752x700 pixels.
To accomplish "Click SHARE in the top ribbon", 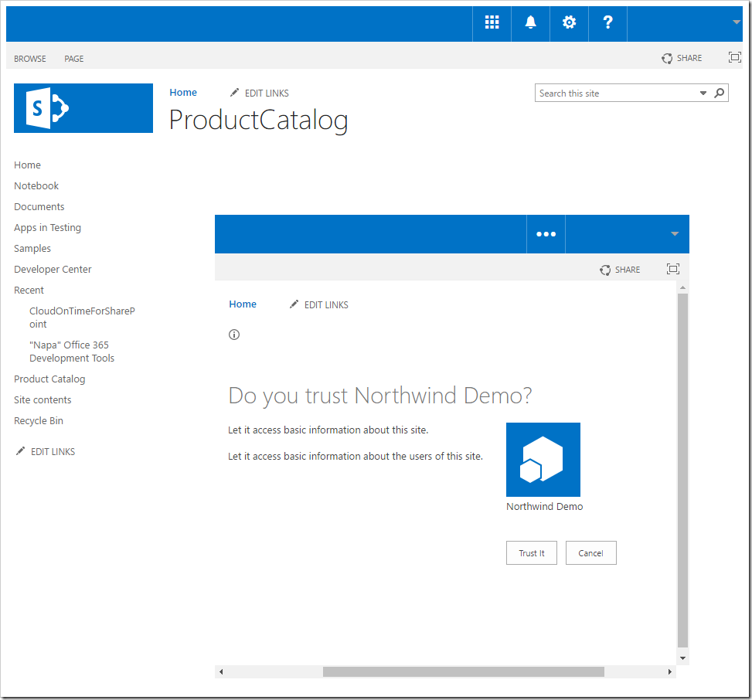I will pos(689,58).
